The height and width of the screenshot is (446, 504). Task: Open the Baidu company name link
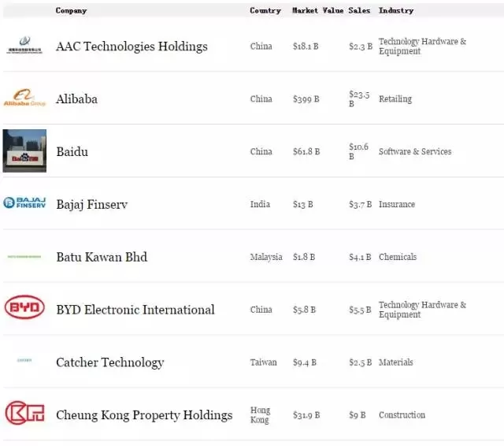click(72, 151)
